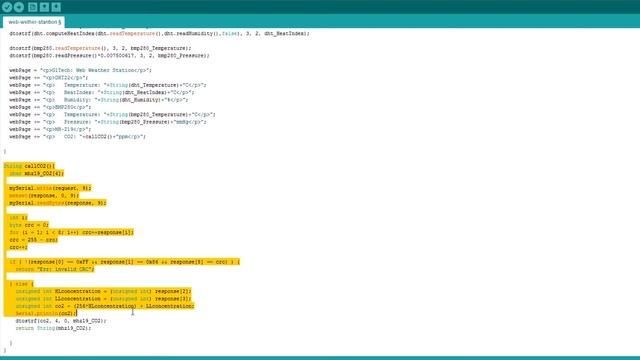Image resolution: width=640 pixels, height=360 pixels.
Task: Click the for loop crc+=response[i] line
Action: pos(71,232)
